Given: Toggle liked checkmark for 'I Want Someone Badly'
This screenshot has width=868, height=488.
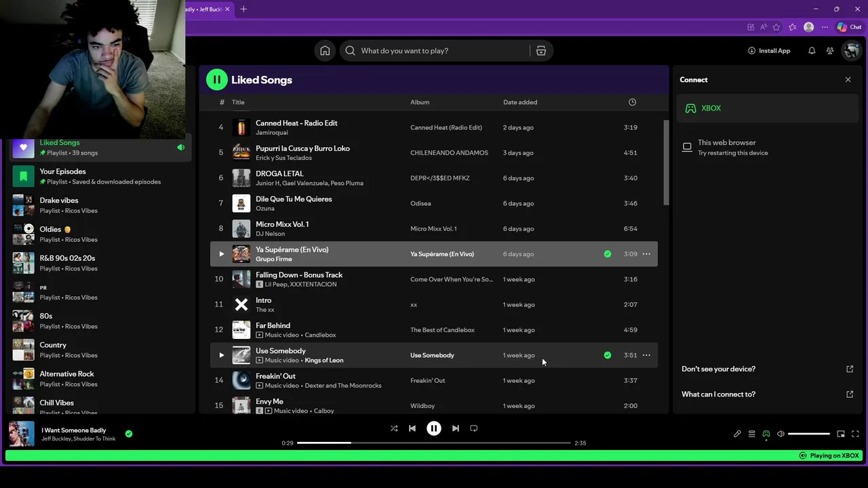Looking at the screenshot, I should click(129, 434).
